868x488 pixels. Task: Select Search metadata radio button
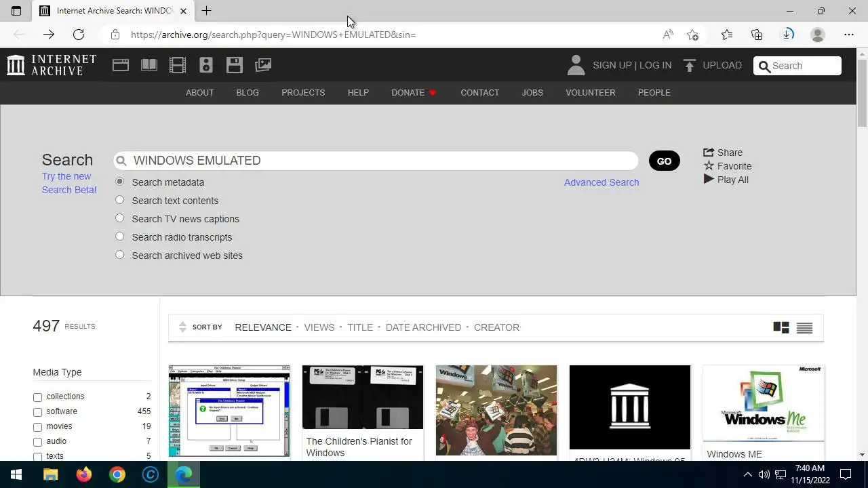[x=119, y=182]
